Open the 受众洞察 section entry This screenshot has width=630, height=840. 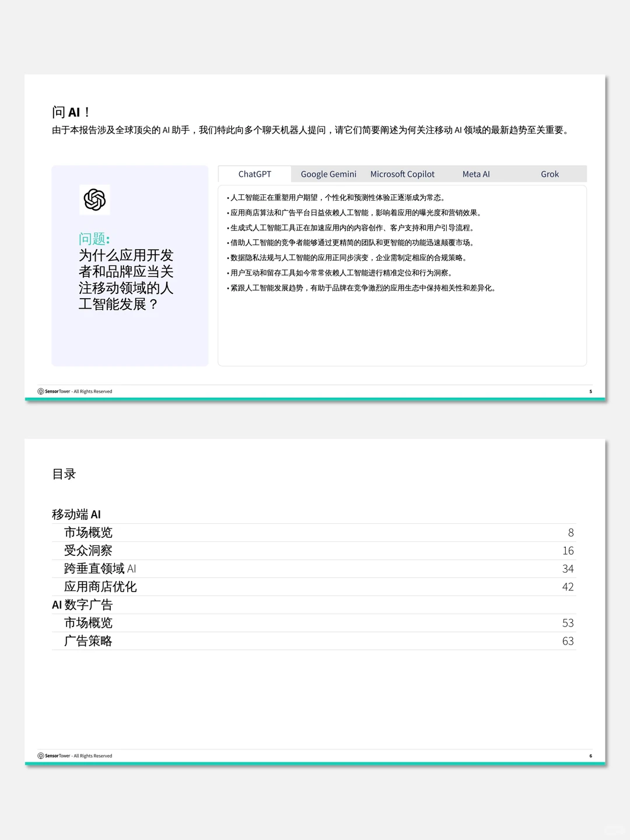(89, 550)
